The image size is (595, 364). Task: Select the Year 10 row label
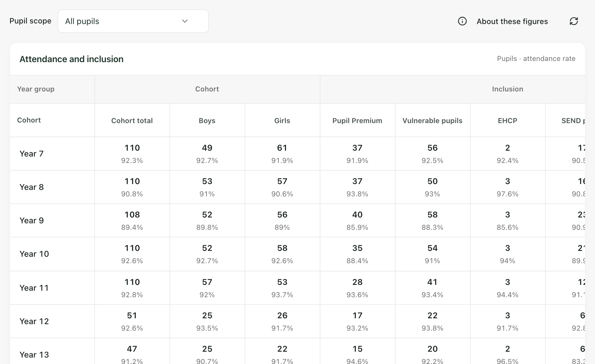(x=34, y=254)
